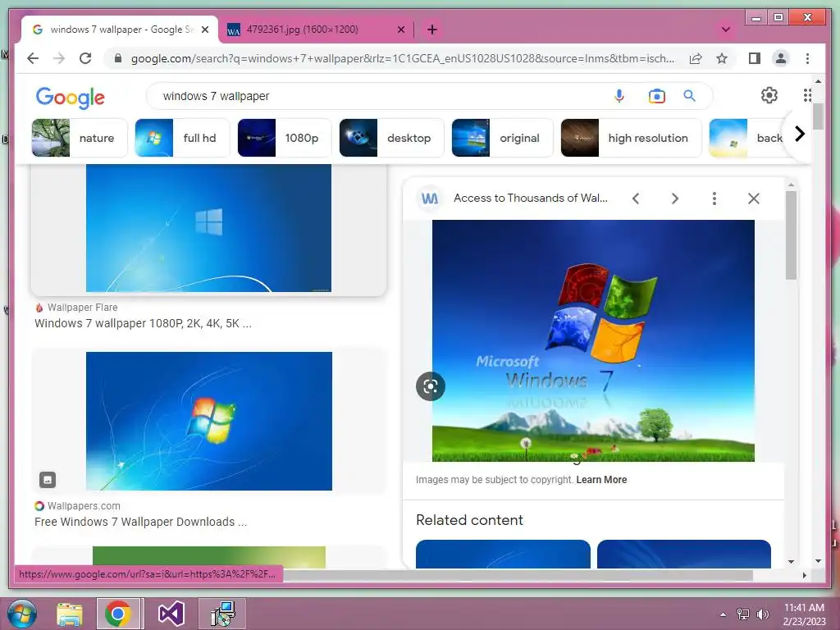Viewport: 840px width, 630px height.
Task: Go back with the browser back arrow
Action: [x=33, y=58]
